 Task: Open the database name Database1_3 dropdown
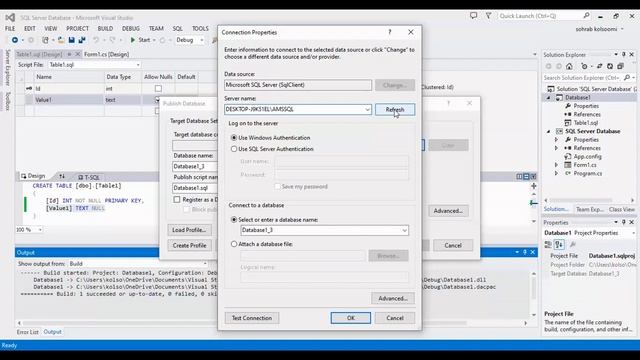pos(404,230)
